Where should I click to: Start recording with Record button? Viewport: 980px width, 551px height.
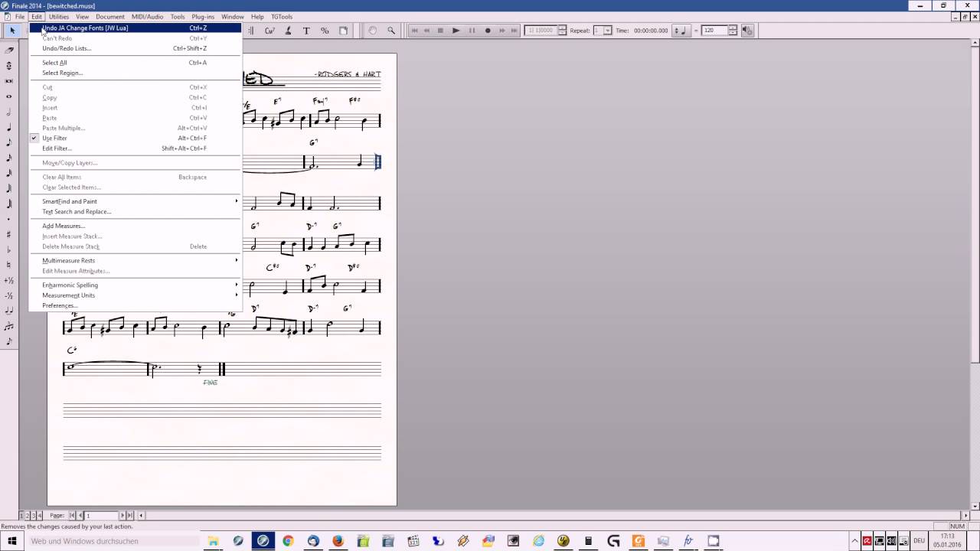[488, 31]
